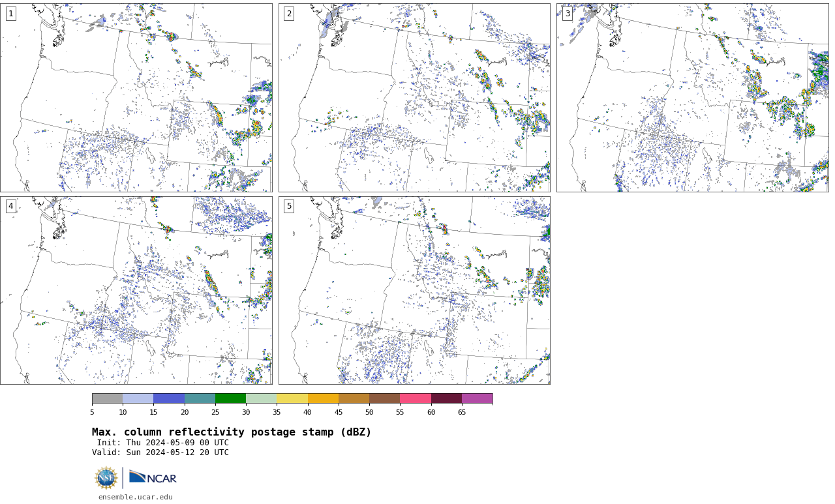The width and height of the screenshot is (835, 504).
Task: Click colorbar tick label 60
Action: [x=431, y=412]
